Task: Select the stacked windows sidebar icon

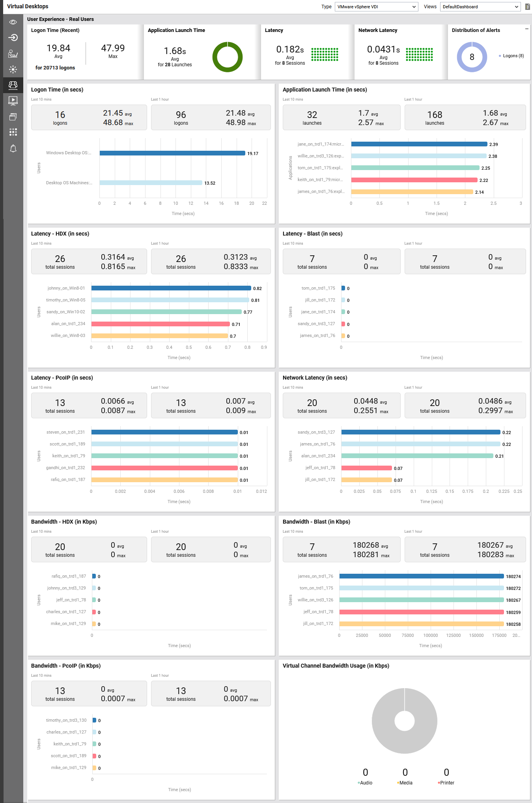Action: (x=13, y=117)
